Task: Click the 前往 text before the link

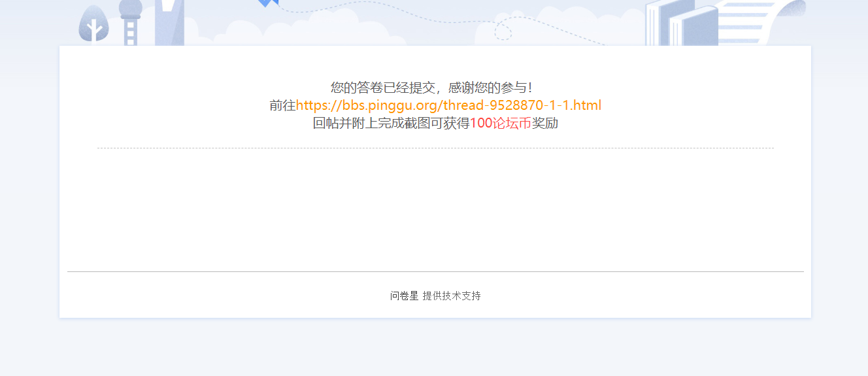Action: 282,105
